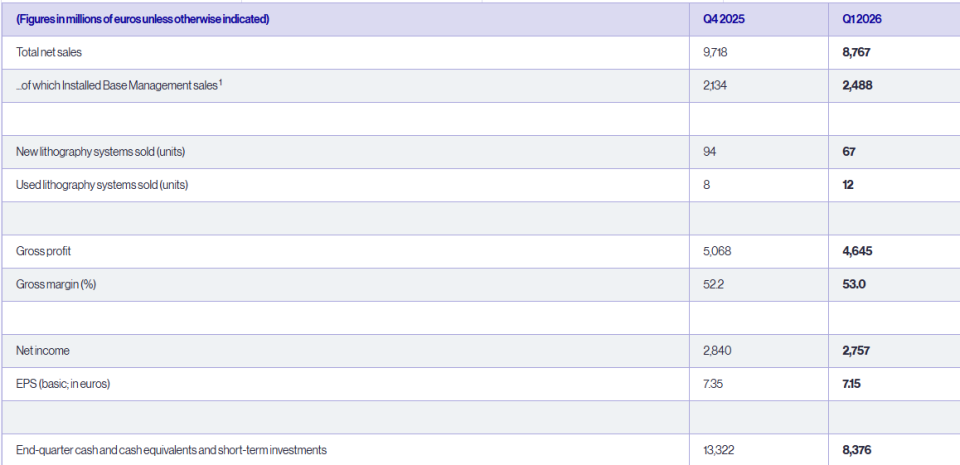Click EPS value 7.35
This screenshot has height=465, width=960.
713,384
